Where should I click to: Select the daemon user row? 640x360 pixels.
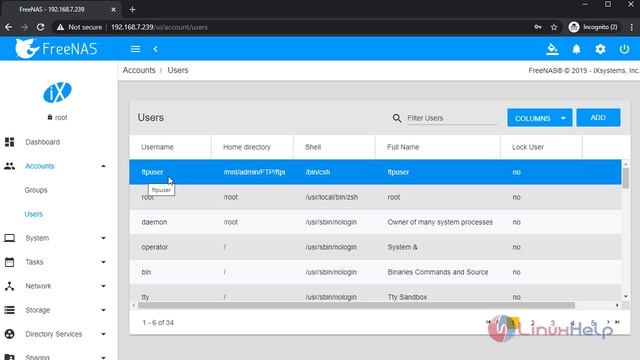click(375, 222)
